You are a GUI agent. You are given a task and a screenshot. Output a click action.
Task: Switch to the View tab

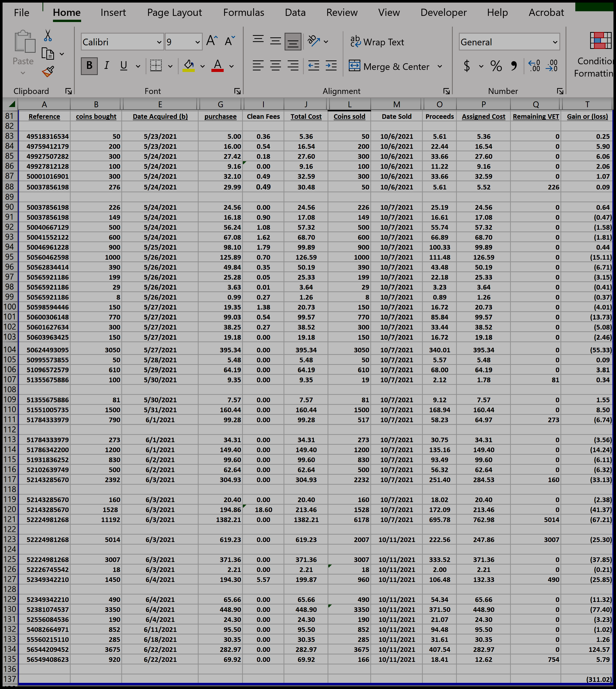pyautogui.click(x=389, y=13)
